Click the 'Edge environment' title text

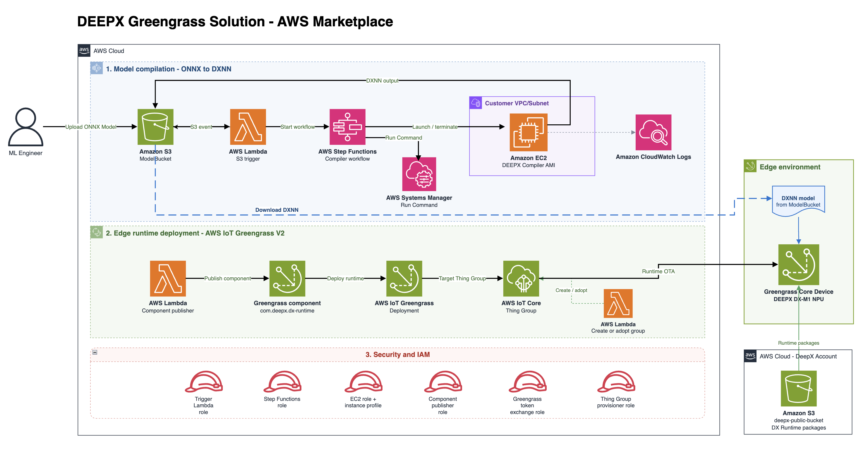790,167
